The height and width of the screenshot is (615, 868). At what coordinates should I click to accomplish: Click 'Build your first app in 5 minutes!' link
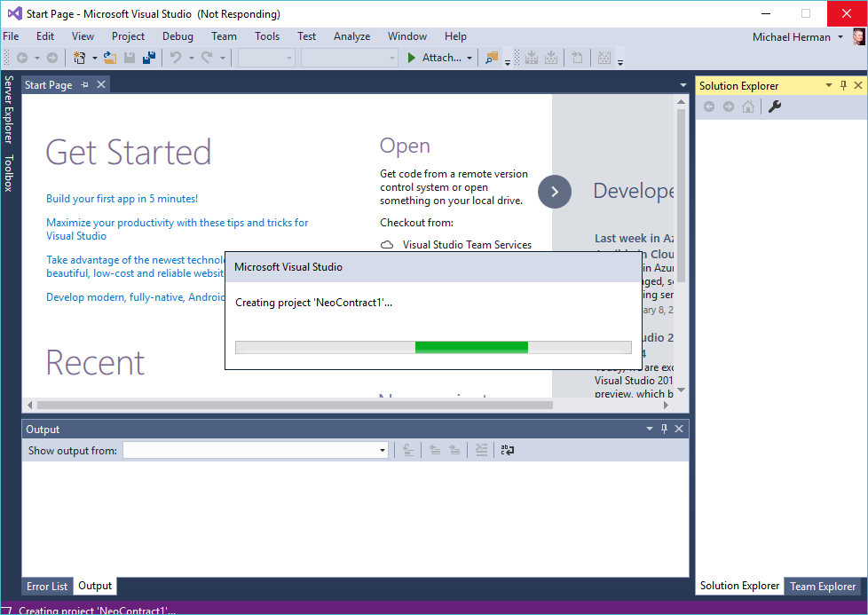click(x=122, y=199)
